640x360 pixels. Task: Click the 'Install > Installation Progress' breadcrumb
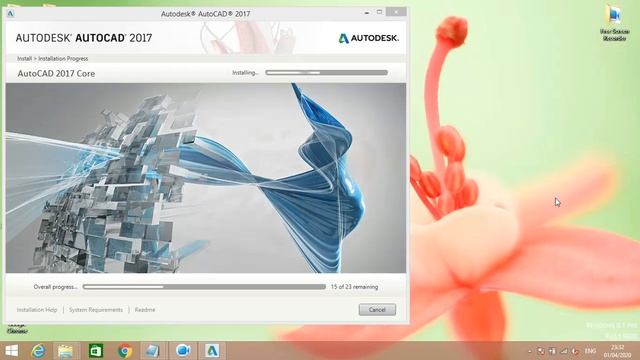(x=53, y=58)
